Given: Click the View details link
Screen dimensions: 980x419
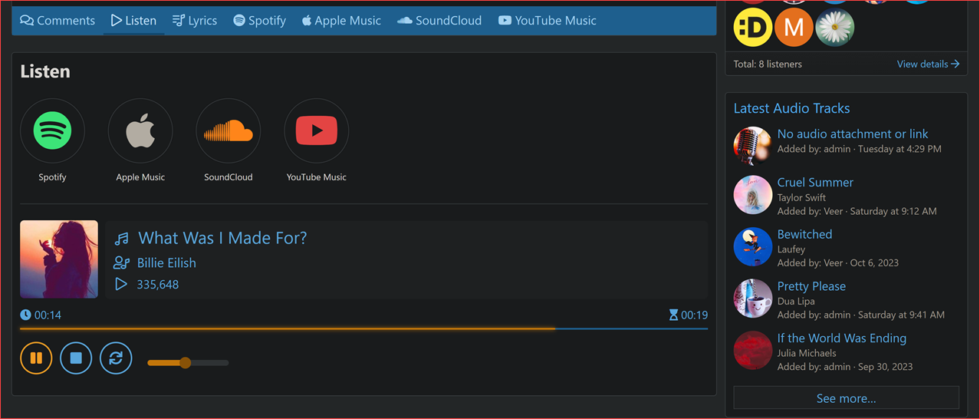Looking at the screenshot, I should (928, 64).
